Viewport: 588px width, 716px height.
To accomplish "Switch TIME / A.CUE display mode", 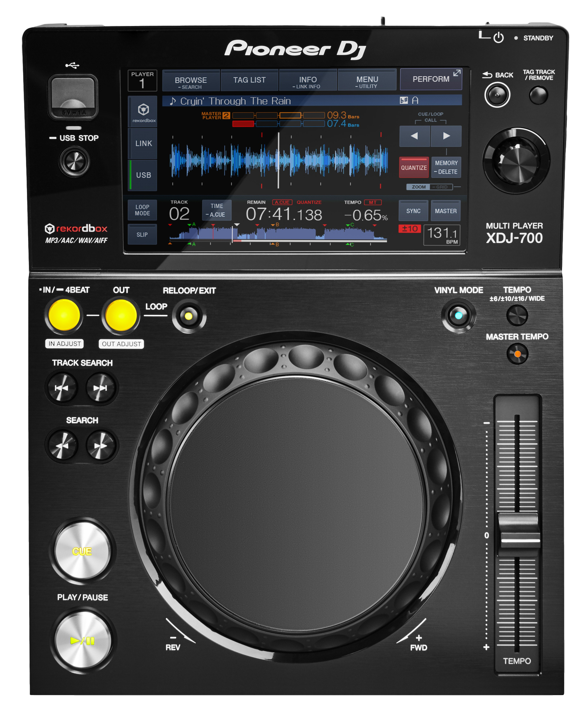I will pos(217,210).
